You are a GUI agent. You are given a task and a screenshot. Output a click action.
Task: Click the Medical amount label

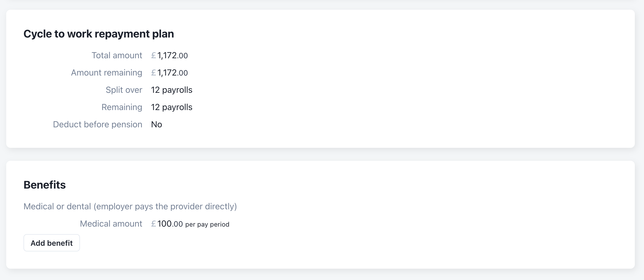click(x=111, y=224)
